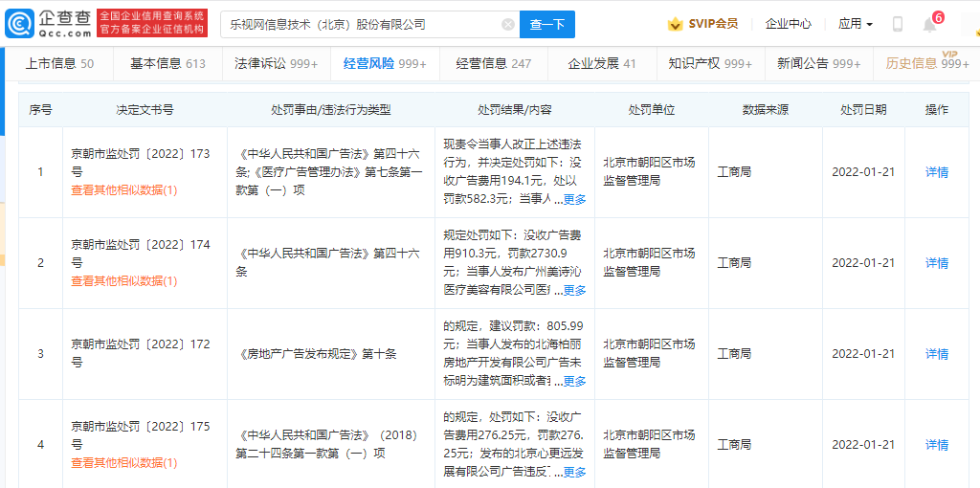Image resolution: width=980 pixels, height=488 pixels.
Task: Click the mobile phone icon
Action: [x=898, y=24]
